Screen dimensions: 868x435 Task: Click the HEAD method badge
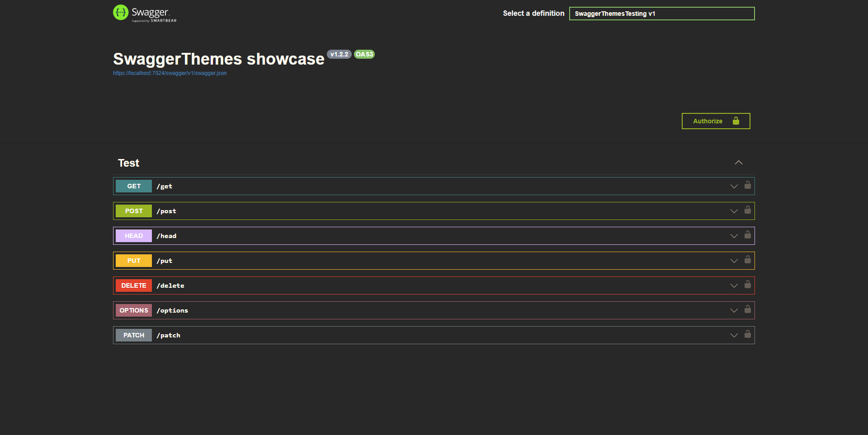134,236
